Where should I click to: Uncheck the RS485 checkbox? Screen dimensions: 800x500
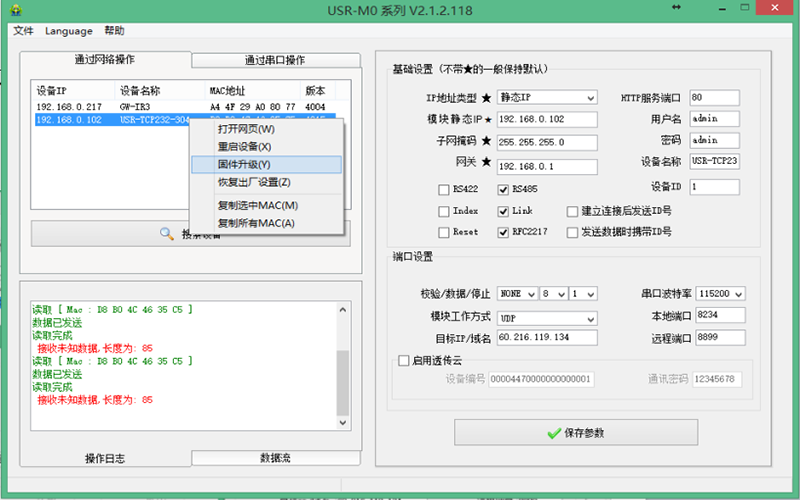pos(503,189)
